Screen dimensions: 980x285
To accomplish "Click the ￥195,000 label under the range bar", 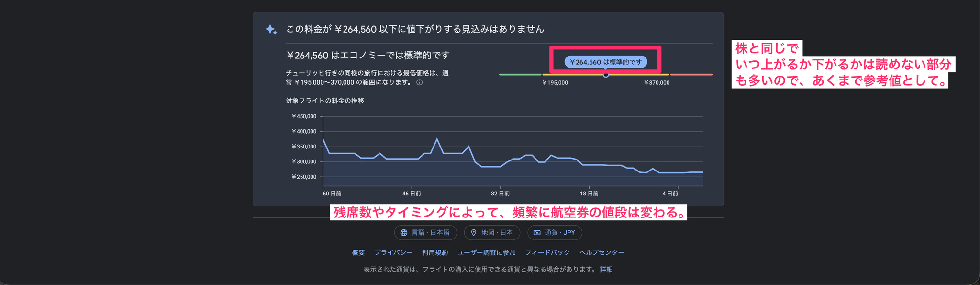I will click(x=555, y=83).
